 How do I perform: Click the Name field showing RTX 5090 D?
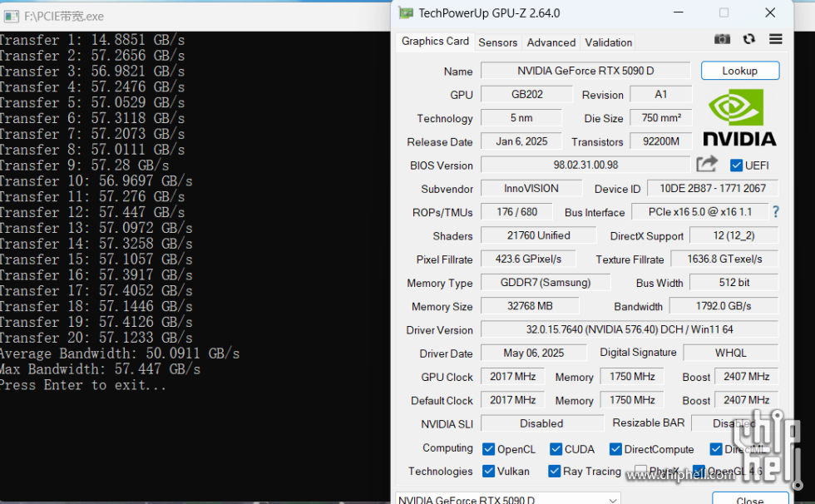pos(585,71)
